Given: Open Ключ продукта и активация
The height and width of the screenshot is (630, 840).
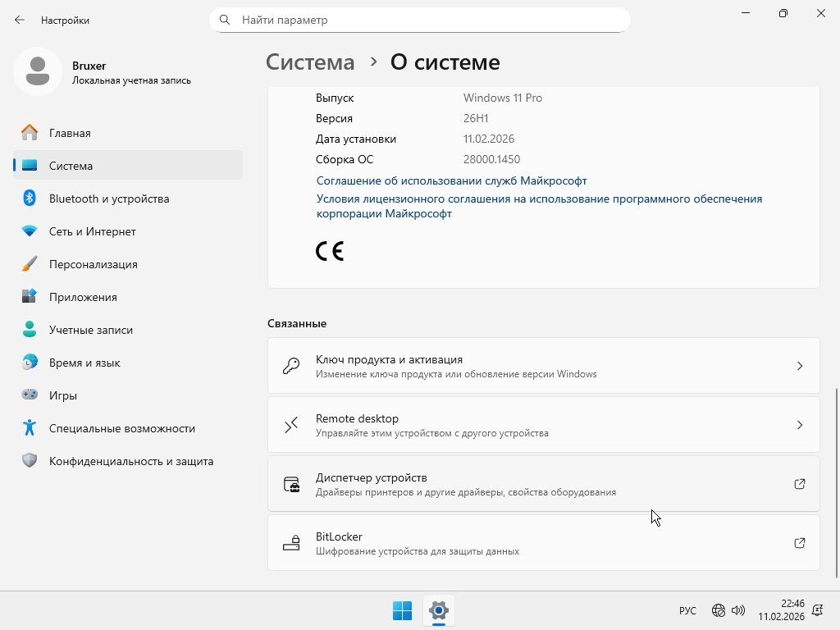Looking at the screenshot, I should click(x=544, y=366).
